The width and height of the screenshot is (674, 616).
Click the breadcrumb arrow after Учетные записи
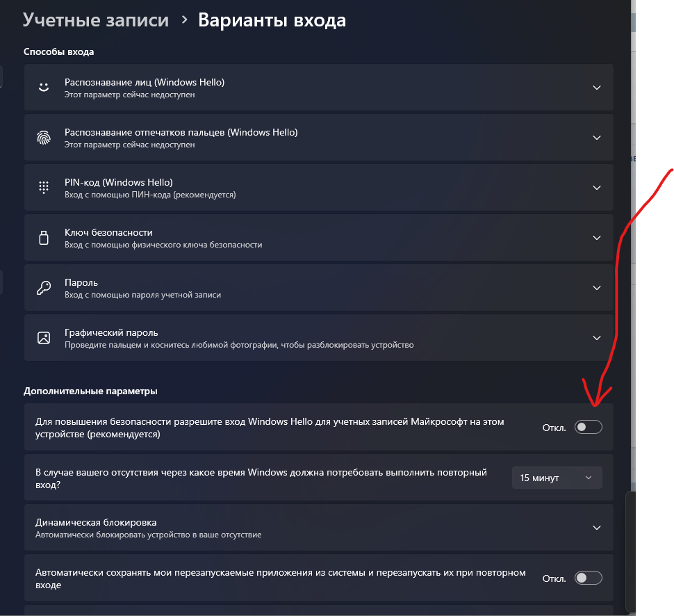184,19
